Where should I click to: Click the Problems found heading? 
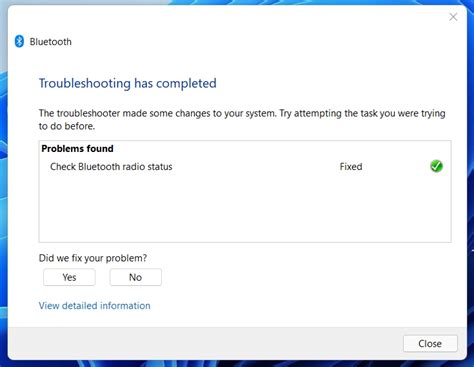[77, 149]
